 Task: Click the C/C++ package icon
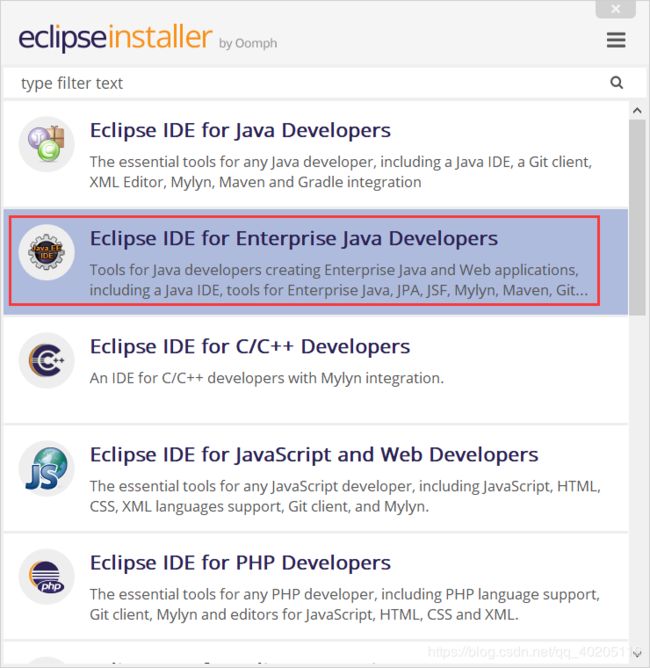[x=46, y=360]
